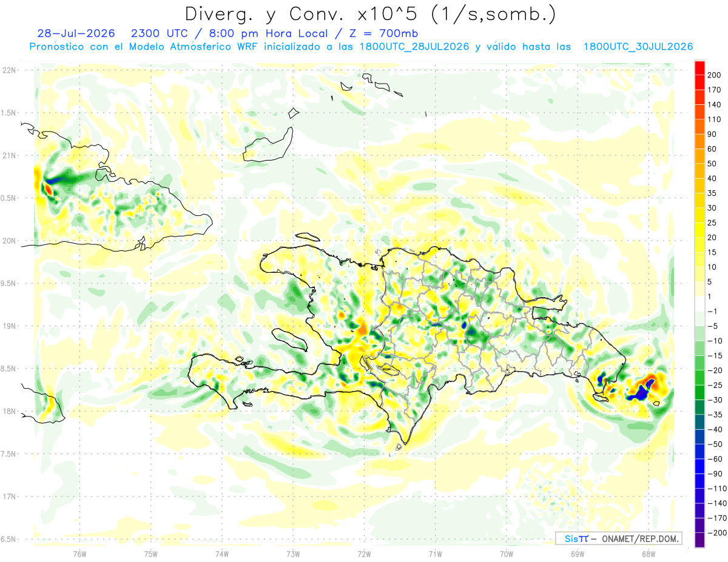Click the positive '110' colorbar value
Screen dimensions: 728x562
(715, 119)
